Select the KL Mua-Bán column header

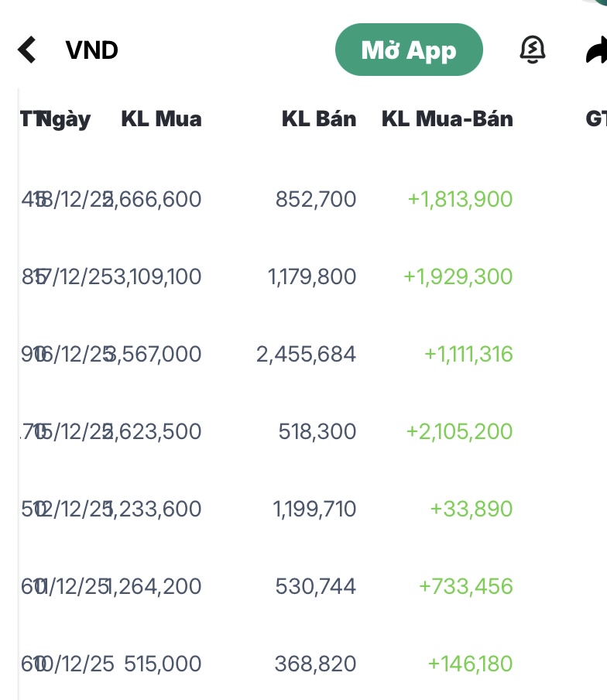[x=447, y=119]
